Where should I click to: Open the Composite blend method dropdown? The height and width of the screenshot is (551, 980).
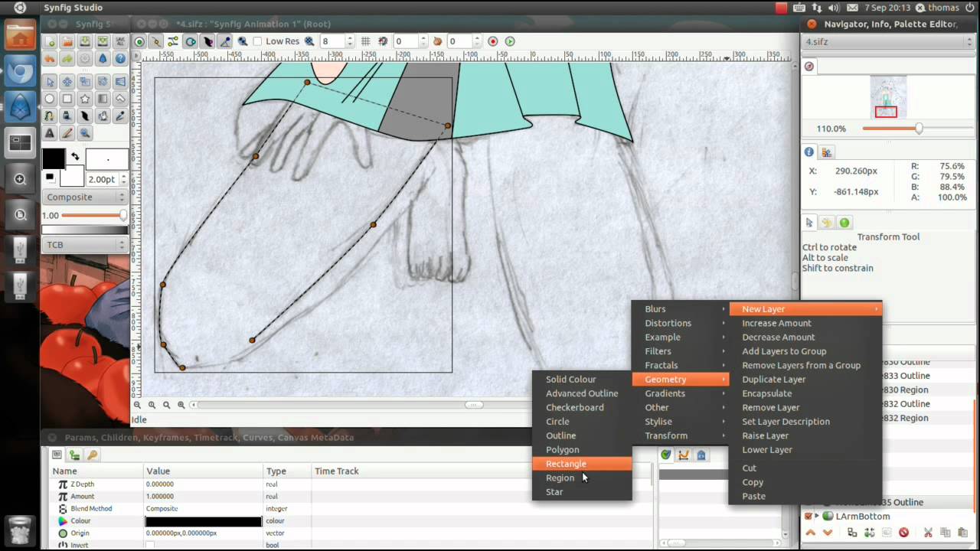[x=84, y=197]
